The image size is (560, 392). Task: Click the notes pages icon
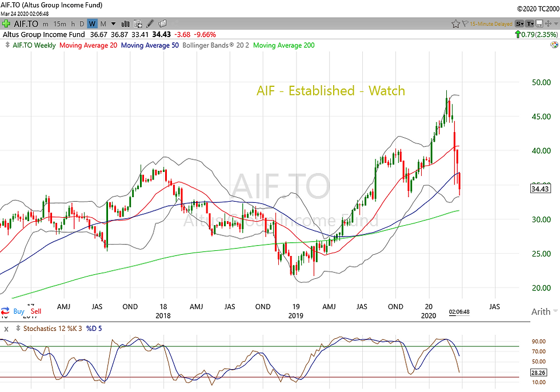162,23
